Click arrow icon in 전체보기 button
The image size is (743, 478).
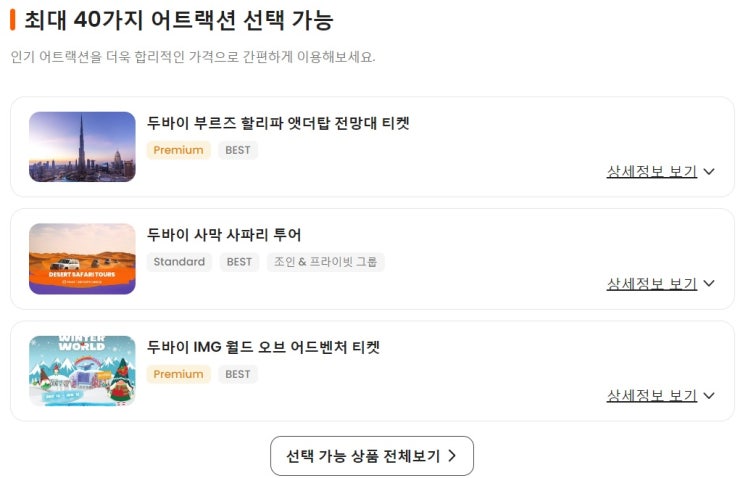click(452, 456)
